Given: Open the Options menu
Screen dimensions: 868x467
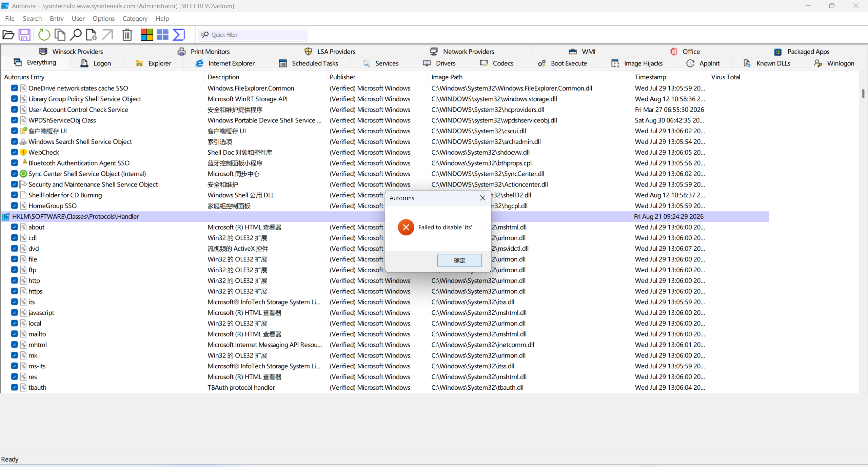Looking at the screenshot, I should [103, 19].
